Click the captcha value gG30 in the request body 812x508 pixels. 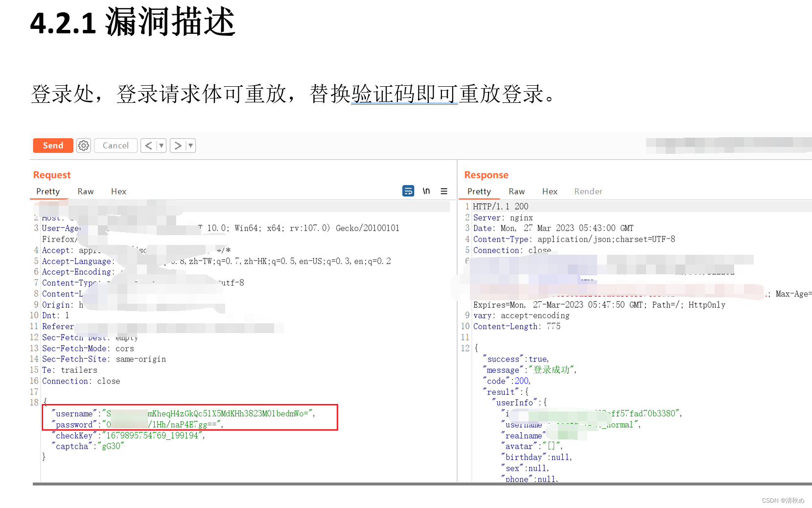114,446
